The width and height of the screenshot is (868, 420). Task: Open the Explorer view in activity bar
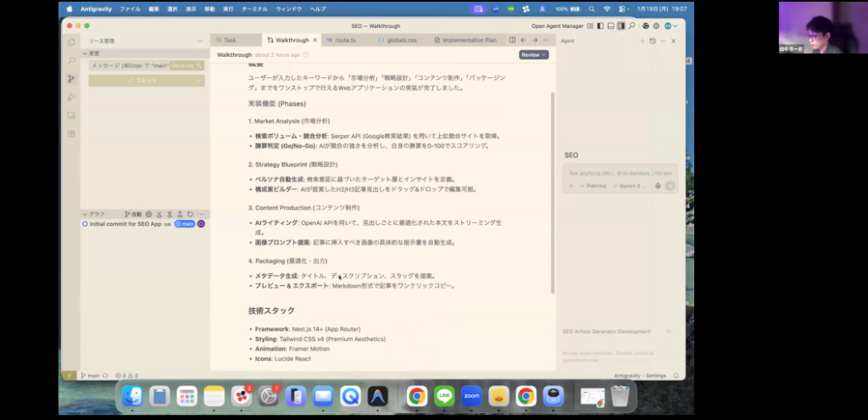[x=71, y=42]
